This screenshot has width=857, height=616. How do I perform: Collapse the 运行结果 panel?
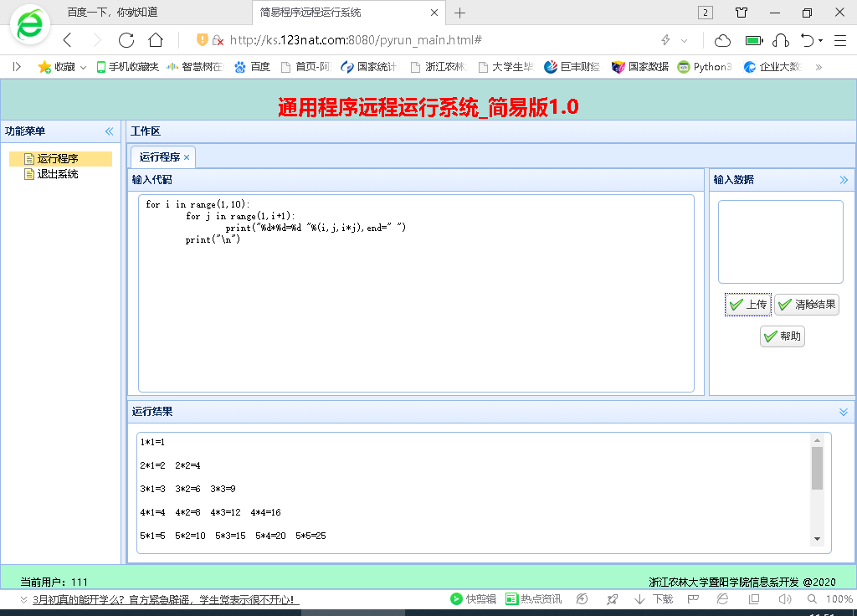tap(844, 412)
